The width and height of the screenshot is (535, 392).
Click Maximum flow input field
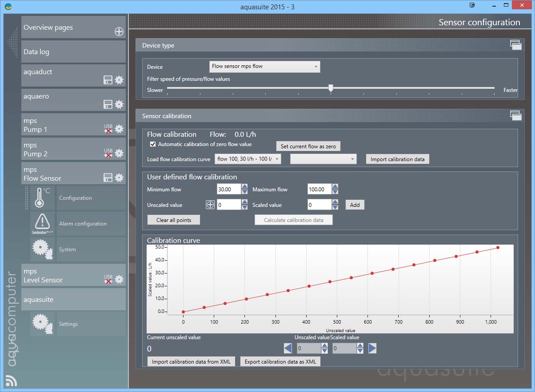point(319,189)
